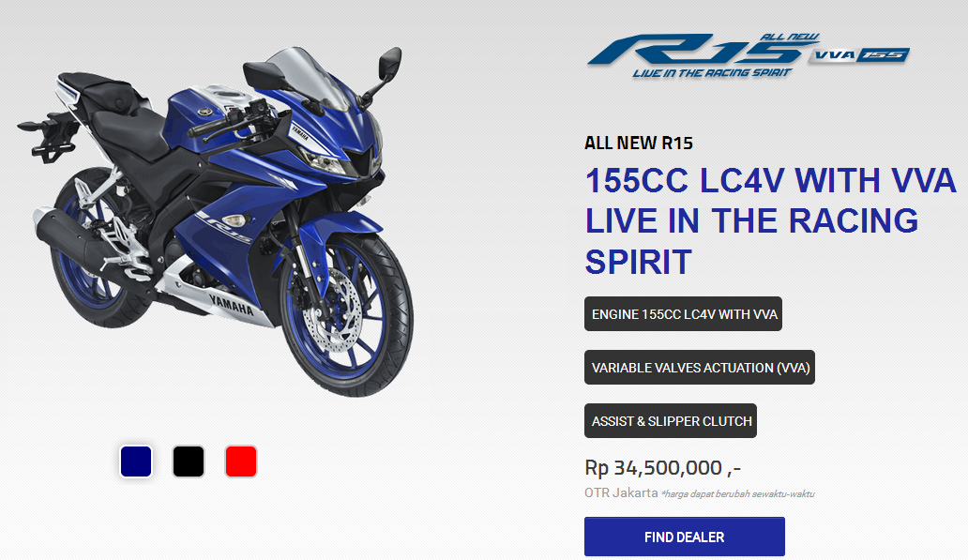Click the R15 decal on side fairing

click(223, 227)
